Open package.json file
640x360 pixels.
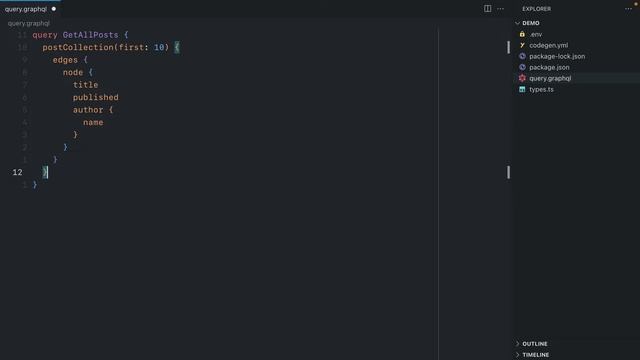click(576, 67)
